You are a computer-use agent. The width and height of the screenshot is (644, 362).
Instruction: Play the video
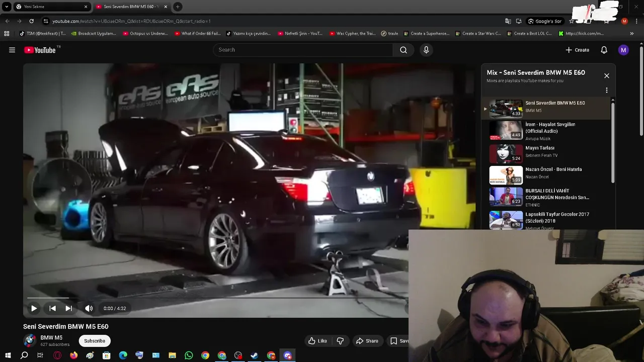pos(34,308)
